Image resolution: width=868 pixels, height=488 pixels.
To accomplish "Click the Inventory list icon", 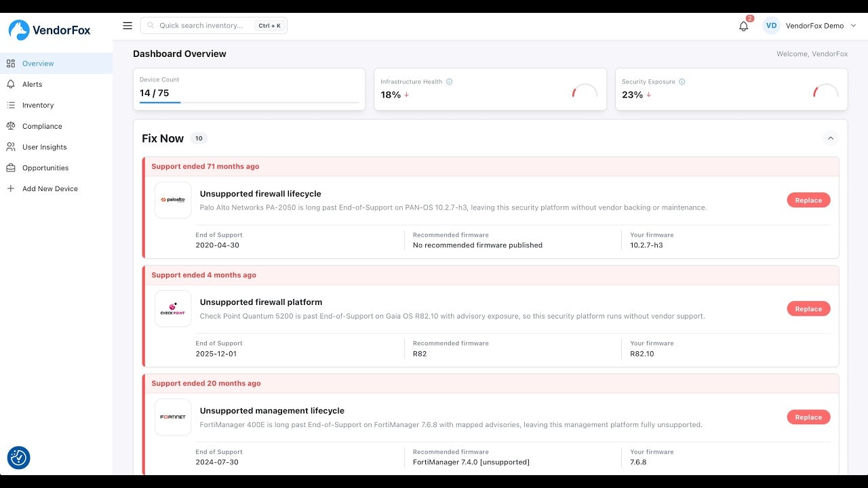I will coord(11,105).
